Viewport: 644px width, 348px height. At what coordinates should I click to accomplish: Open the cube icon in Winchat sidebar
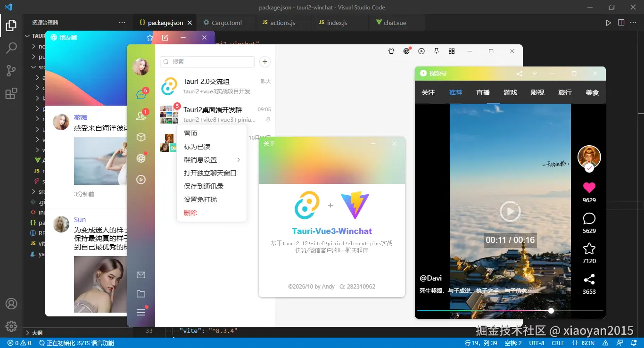pos(140,137)
